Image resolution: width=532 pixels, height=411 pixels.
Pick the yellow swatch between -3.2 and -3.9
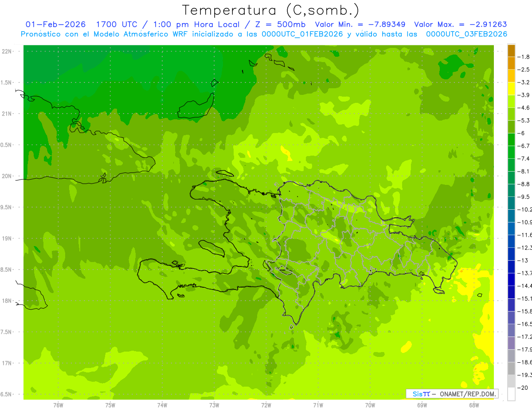pyautogui.click(x=511, y=89)
